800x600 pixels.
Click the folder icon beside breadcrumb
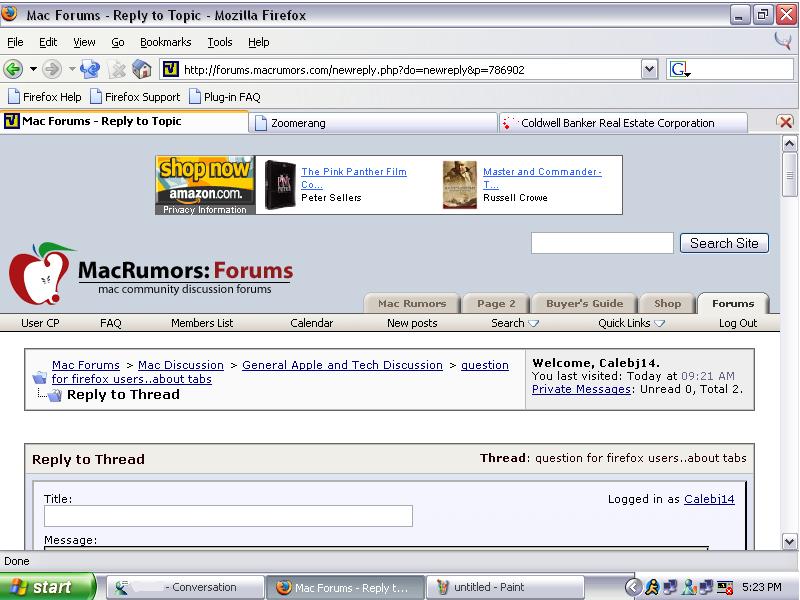[39, 379]
